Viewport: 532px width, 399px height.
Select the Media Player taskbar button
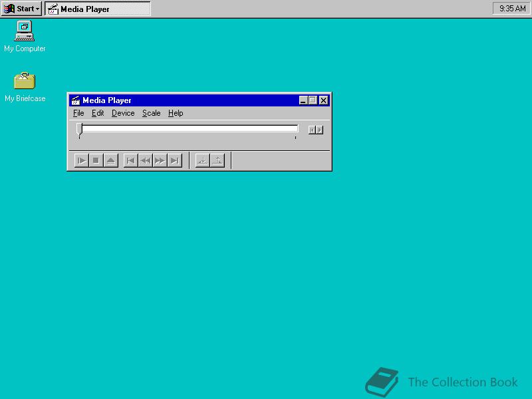(x=98, y=9)
